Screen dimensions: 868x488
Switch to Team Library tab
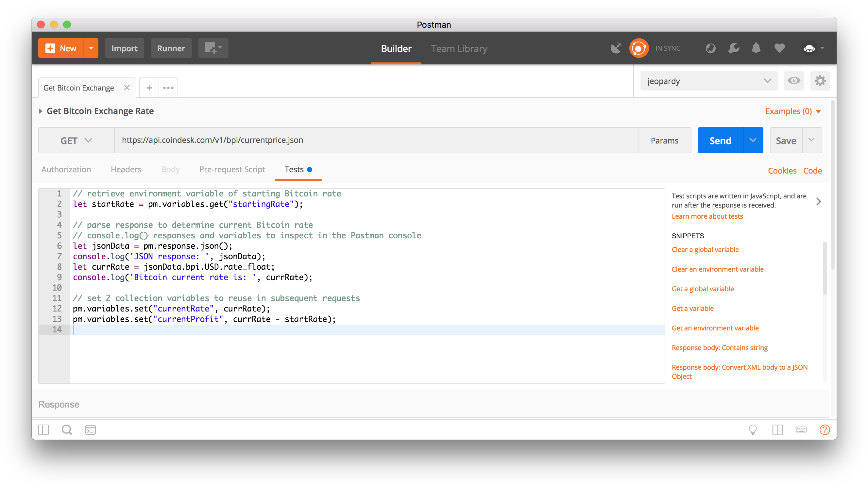pos(459,48)
